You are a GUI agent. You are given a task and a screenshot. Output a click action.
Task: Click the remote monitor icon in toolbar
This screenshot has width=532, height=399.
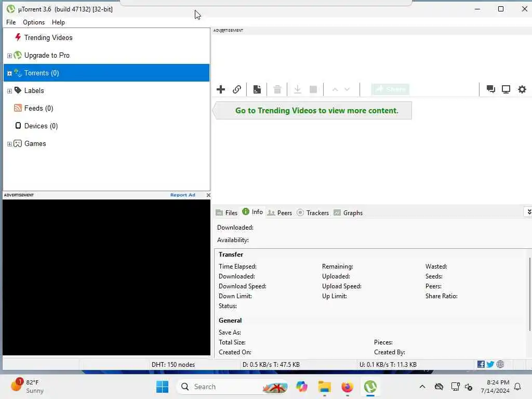(506, 89)
